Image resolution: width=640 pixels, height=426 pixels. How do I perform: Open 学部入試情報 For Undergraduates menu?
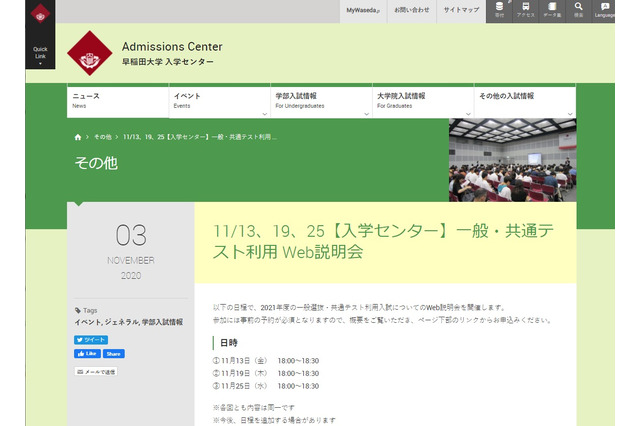tap(321, 101)
